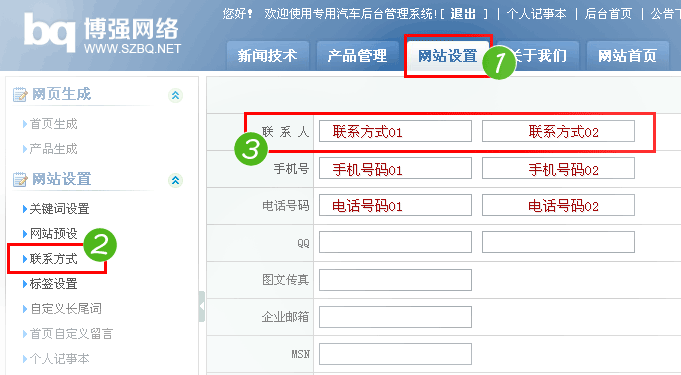Image resolution: width=681 pixels, height=375 pixels.
Task: Click the notepad icon beside 网页生成
Action: (x=20, y=95)
